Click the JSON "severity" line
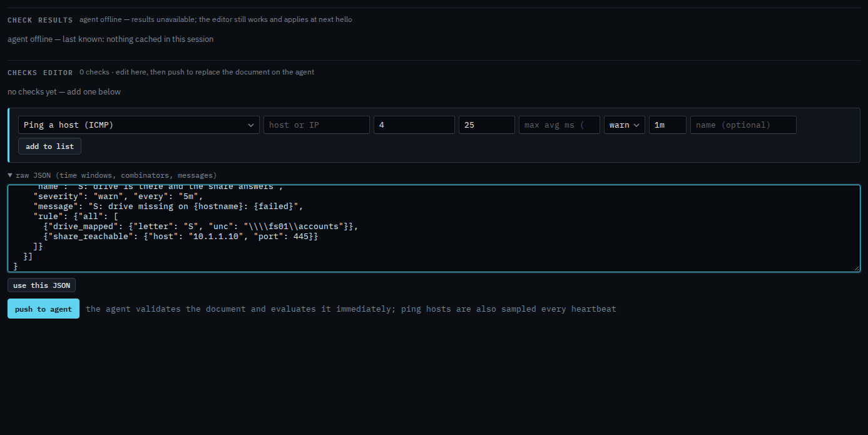This screenshot has width=868, height=435. 118,196
